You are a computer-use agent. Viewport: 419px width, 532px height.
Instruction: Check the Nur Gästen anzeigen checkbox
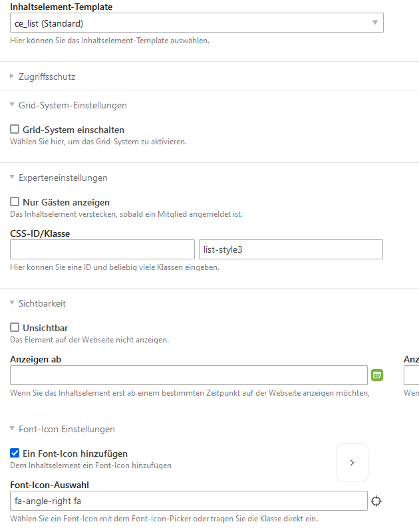pyautogui.click(x=15, y=202)
